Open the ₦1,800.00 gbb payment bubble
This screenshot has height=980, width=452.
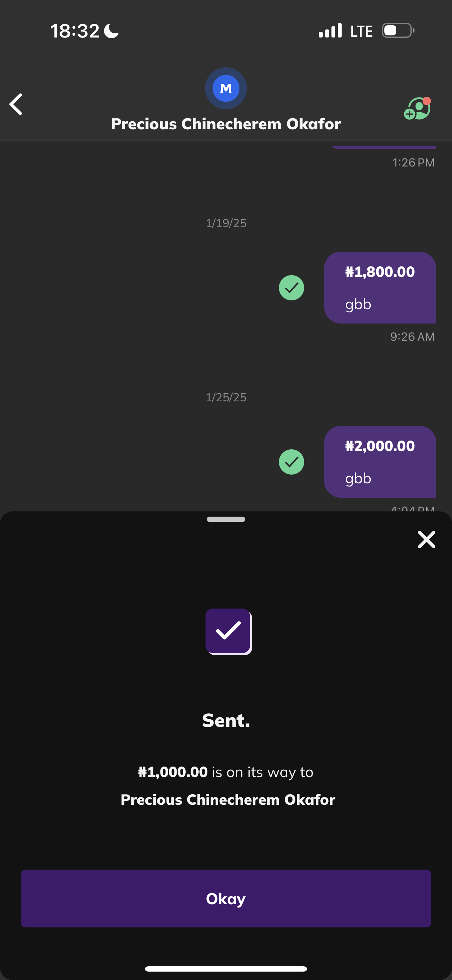pyautogui.click(x=380, y=288)
